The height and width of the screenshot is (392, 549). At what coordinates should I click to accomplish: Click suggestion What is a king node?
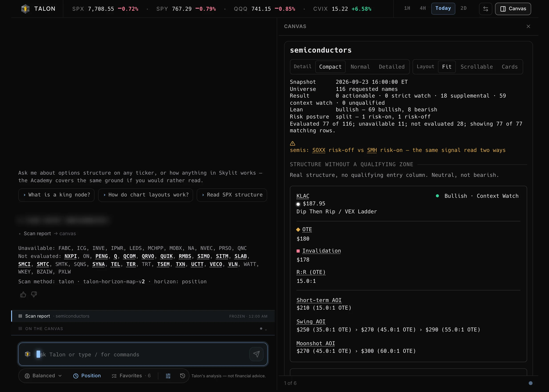[x=56, y=195]
